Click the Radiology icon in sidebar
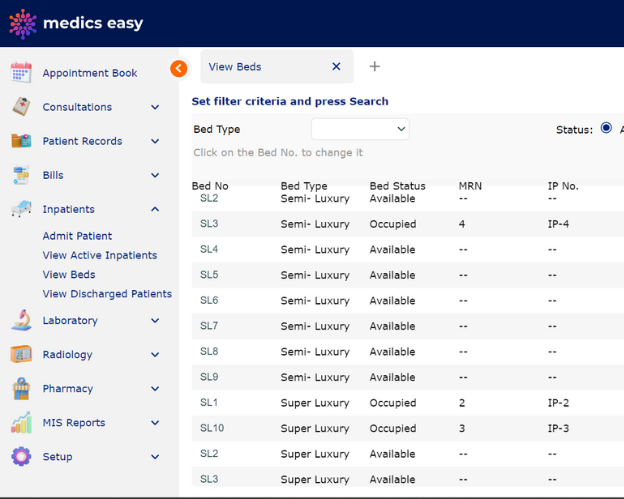Viewport: 624px width, 499px height. (x=21, y=354)
